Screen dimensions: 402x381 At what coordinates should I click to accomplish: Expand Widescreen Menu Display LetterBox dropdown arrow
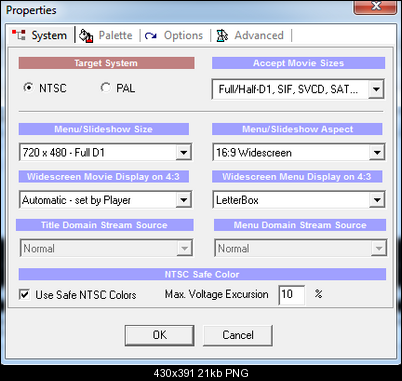377,200
